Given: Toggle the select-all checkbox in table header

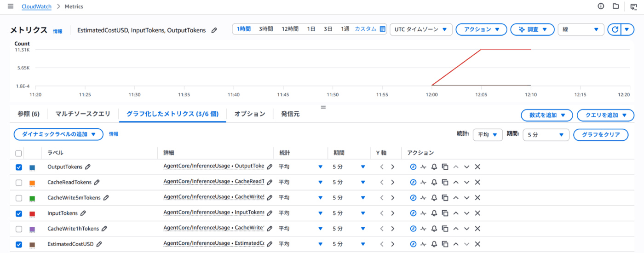Looking at the screenshot, I should click(18, 153).
